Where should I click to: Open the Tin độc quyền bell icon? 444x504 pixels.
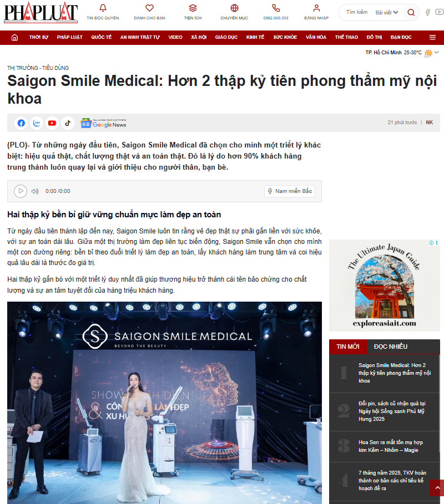tap(103, 8)
